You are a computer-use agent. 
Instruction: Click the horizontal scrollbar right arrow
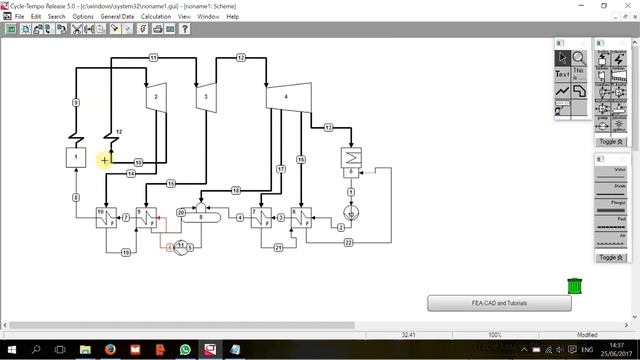point(627,325)
